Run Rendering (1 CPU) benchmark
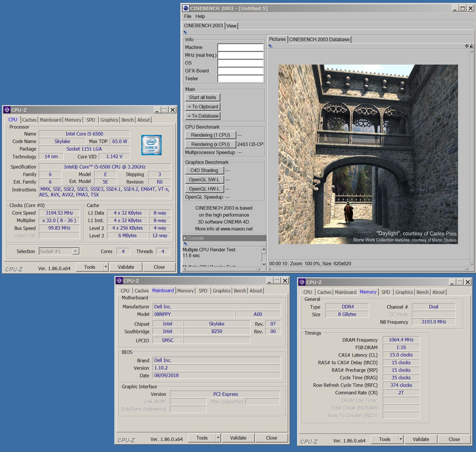The height and width of the screenshot is (452, 476). 210,135
